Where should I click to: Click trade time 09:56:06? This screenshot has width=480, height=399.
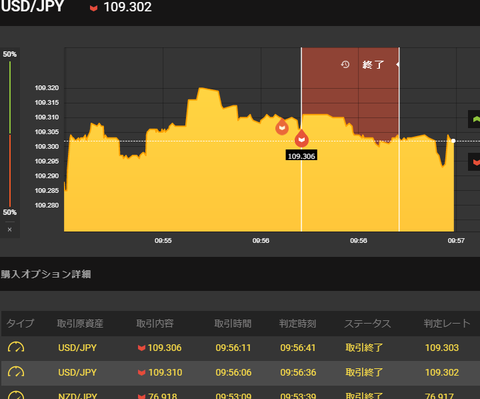click(233, 372)
